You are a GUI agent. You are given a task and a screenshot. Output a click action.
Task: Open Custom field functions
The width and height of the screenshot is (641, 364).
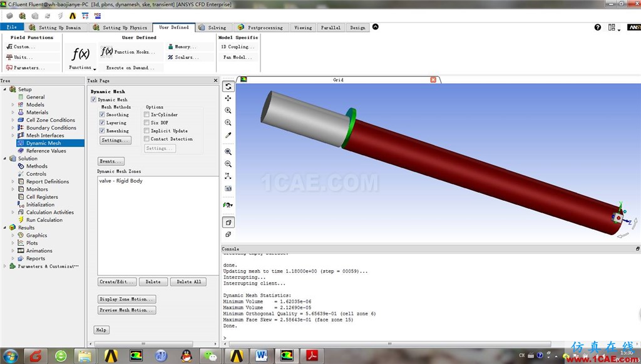click(x=21, y=47)
